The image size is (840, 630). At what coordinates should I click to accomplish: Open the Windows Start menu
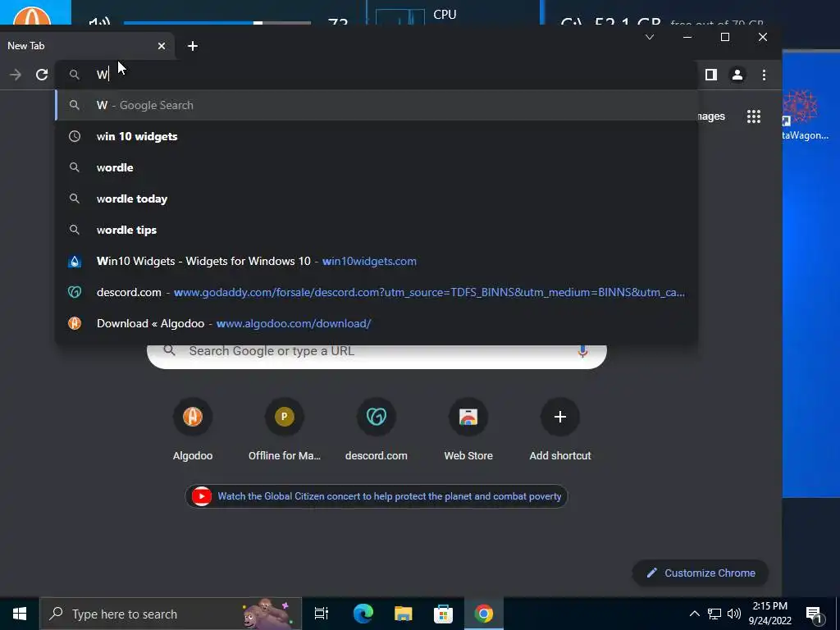pos(20,614)
